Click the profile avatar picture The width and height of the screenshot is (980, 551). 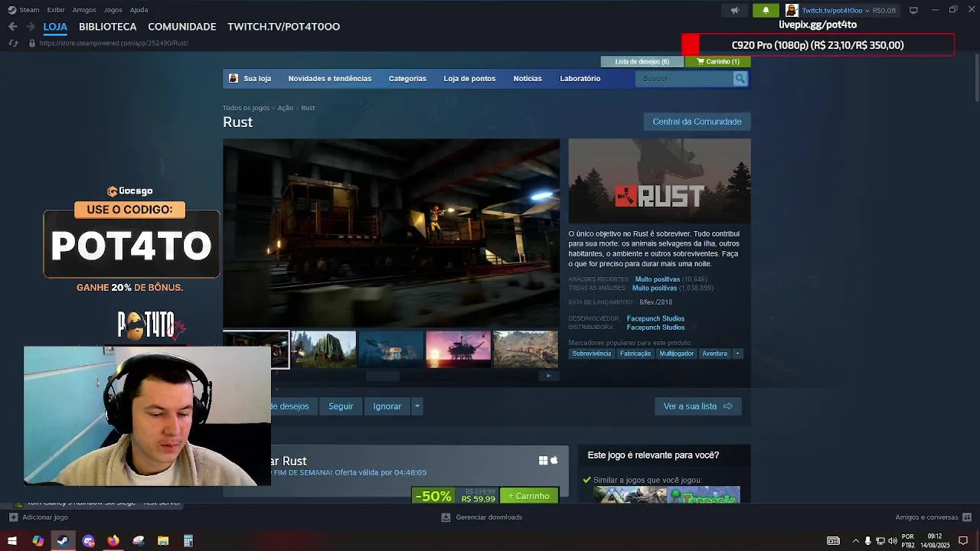tap(792, 10)
